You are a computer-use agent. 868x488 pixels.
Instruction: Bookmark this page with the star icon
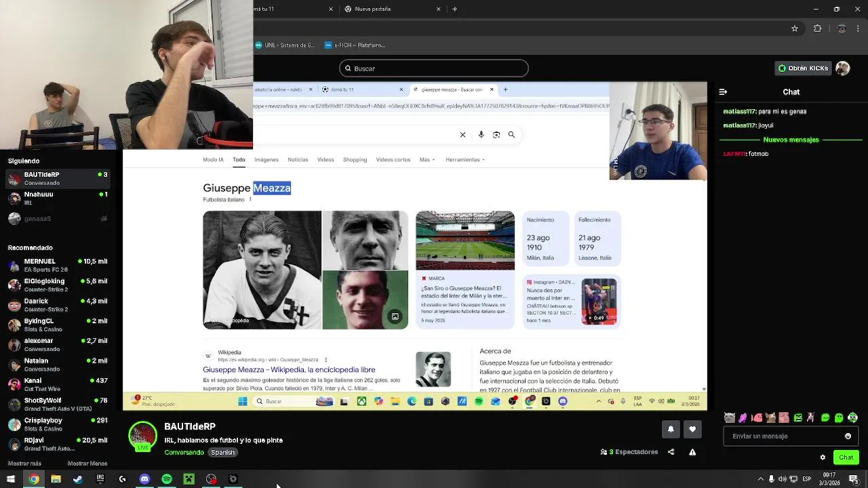coord(795,28)
